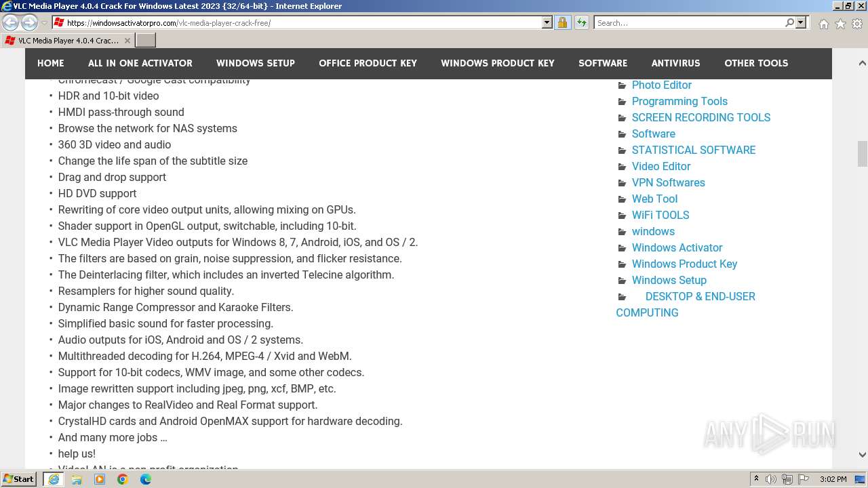Click the volume speaker tray icon
The width and height of the screenshot is (868, 488).
tap(771, 479)
